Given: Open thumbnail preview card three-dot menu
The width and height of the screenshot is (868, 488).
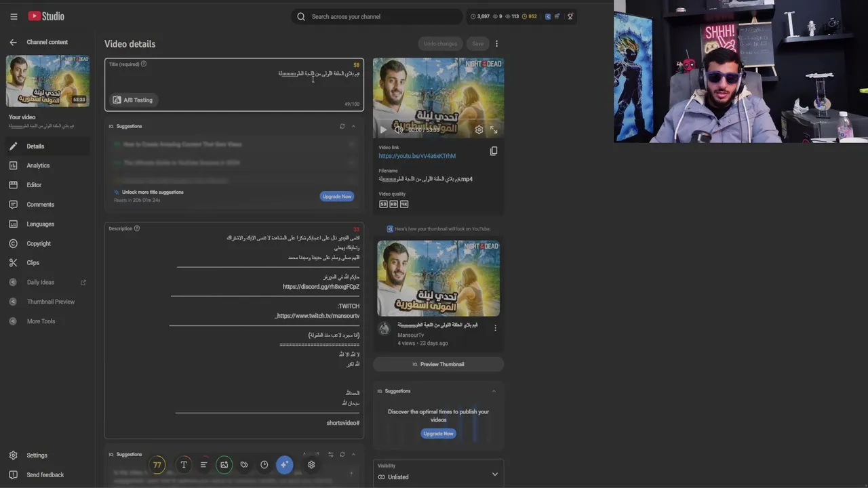Looking at the screenshot, I should [495, 328].
